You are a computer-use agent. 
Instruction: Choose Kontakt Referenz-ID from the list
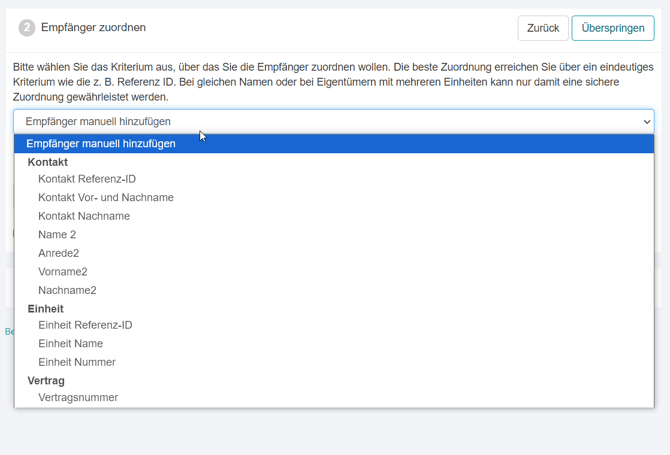87,179
